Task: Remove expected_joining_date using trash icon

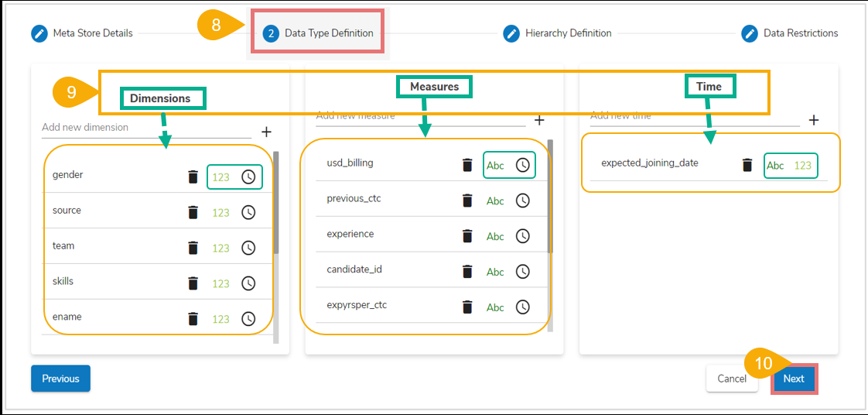Action: coord(747,165)
